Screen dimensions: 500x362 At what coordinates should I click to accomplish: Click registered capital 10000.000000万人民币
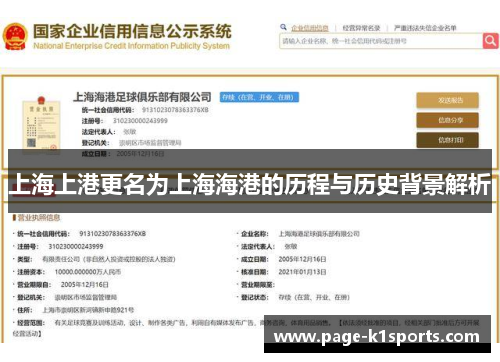(x=88, y=272)
